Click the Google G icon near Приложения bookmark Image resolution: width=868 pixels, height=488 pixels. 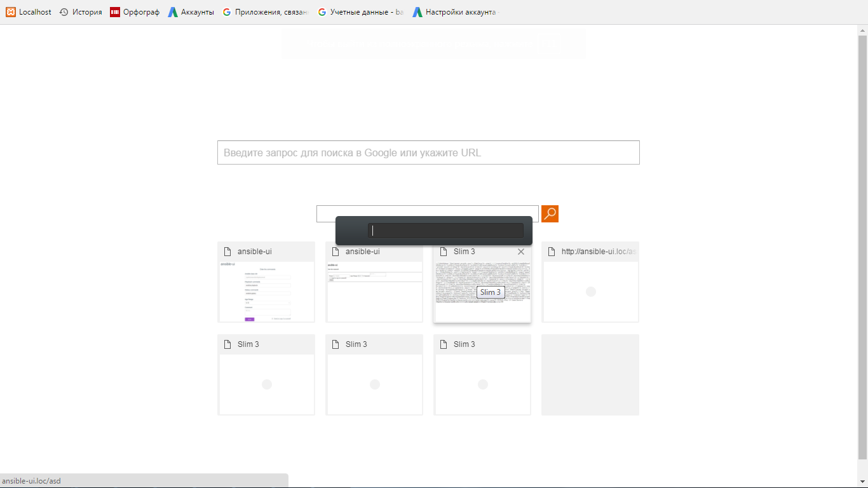pyautogui.click(x=226, y=11)
